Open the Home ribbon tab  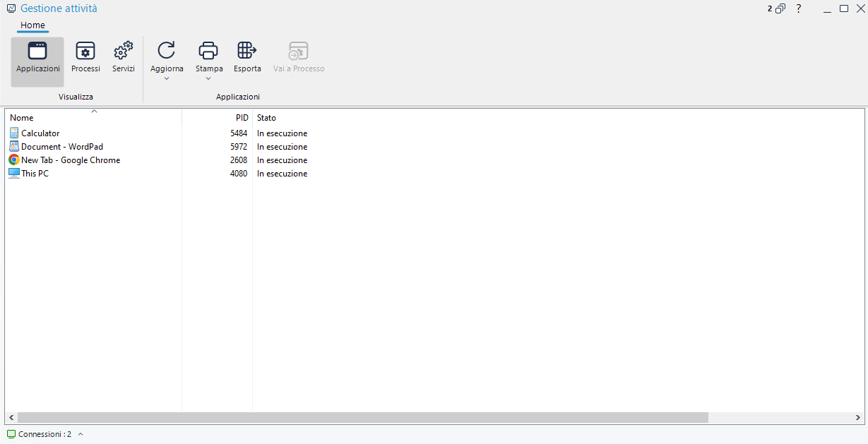32,25
